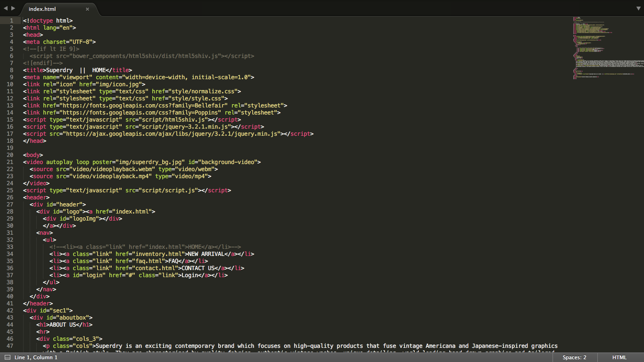Click the div id="sec1" line
The height and width of the screenshot is (362, 644).
coord(48,311)
